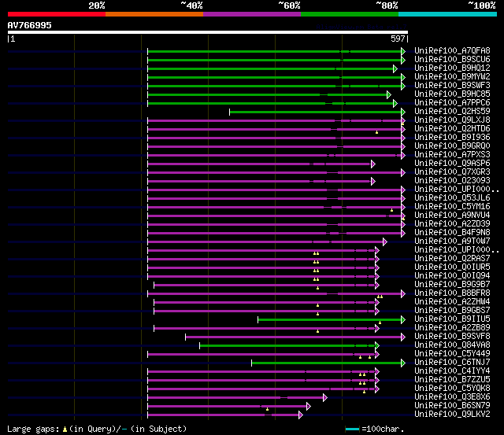This screenshot has height=435, width=504.
Task: Select the UniRef100_A2ZHW4 label
Action: coord(452,302)
